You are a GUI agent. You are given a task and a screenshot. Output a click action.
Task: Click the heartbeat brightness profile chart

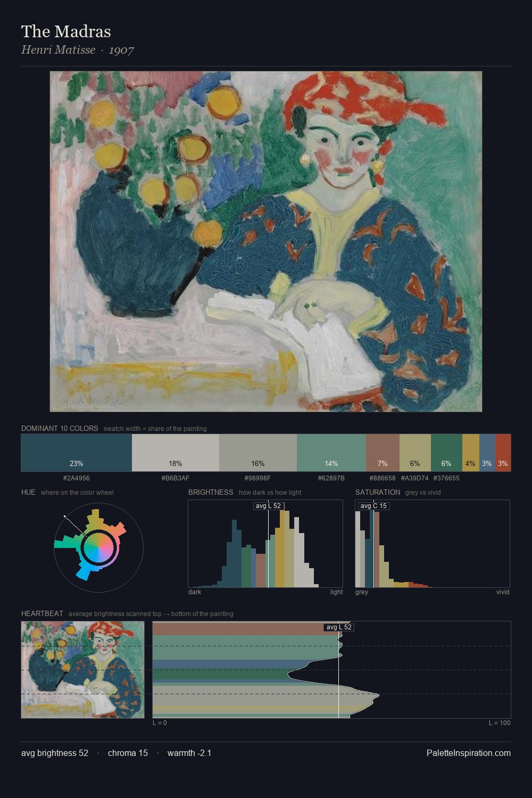pyautogui.click(x=331, y=670)
